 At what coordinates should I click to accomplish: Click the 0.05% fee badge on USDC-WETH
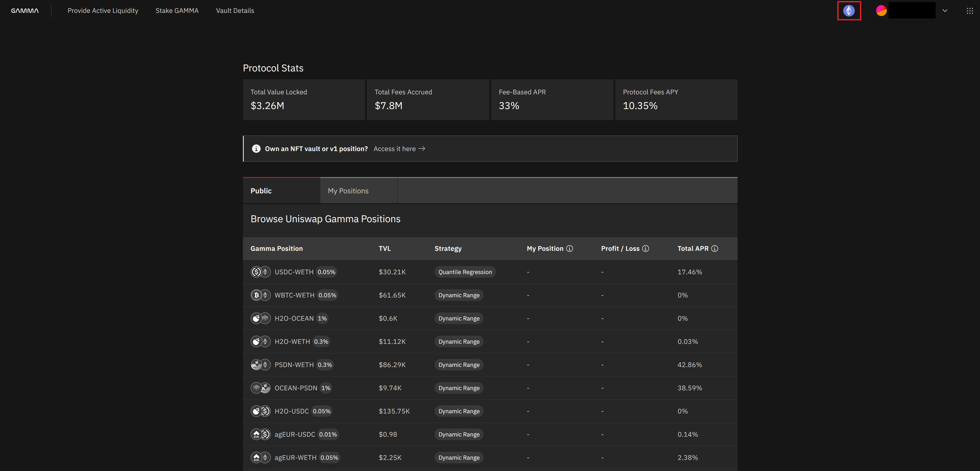(x=326, y=272)
